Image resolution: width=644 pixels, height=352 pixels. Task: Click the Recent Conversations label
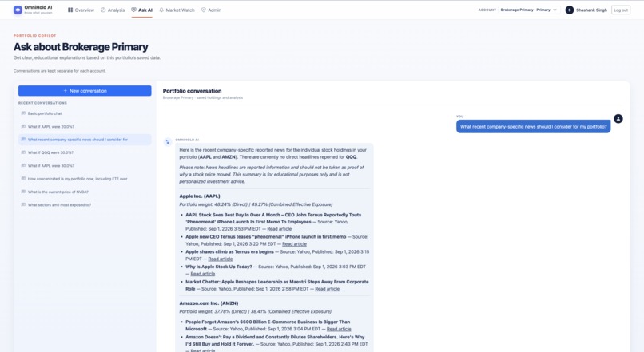click(x=42, y=103)
